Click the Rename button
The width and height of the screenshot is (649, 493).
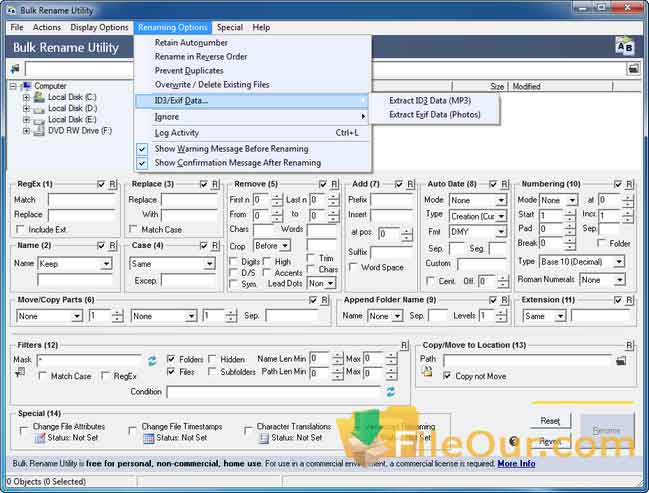point(607,430)
